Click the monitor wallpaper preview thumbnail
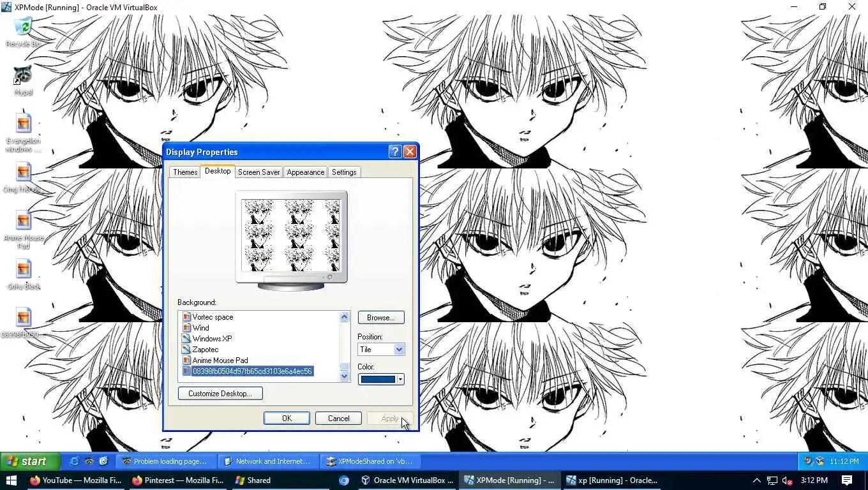The image size is (868, 490). (291, 235)
